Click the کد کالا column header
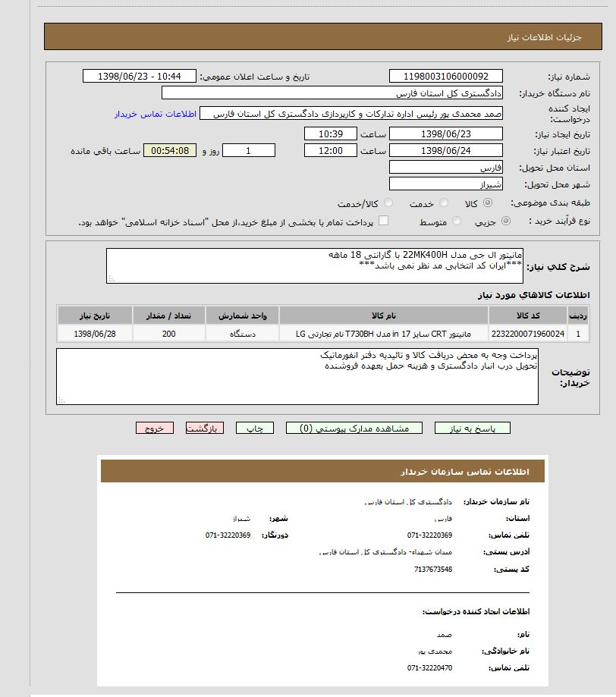 [x=527, y=316]
